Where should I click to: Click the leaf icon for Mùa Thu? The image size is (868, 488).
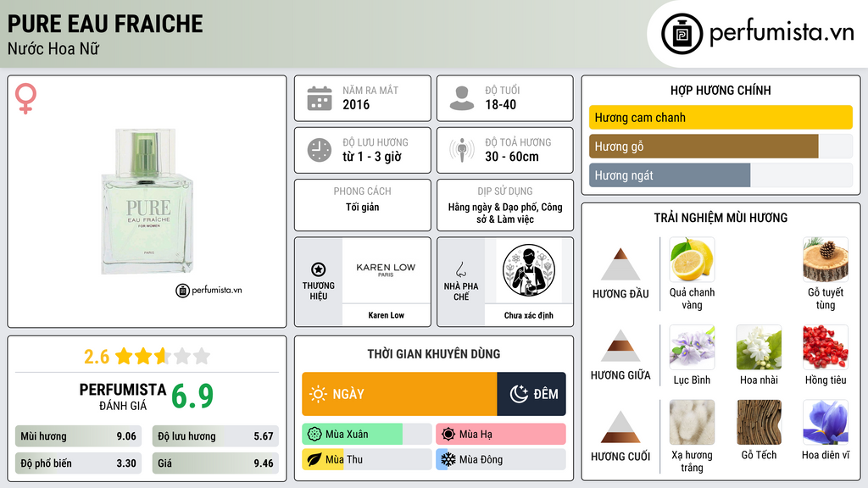(x=314, y=459)
